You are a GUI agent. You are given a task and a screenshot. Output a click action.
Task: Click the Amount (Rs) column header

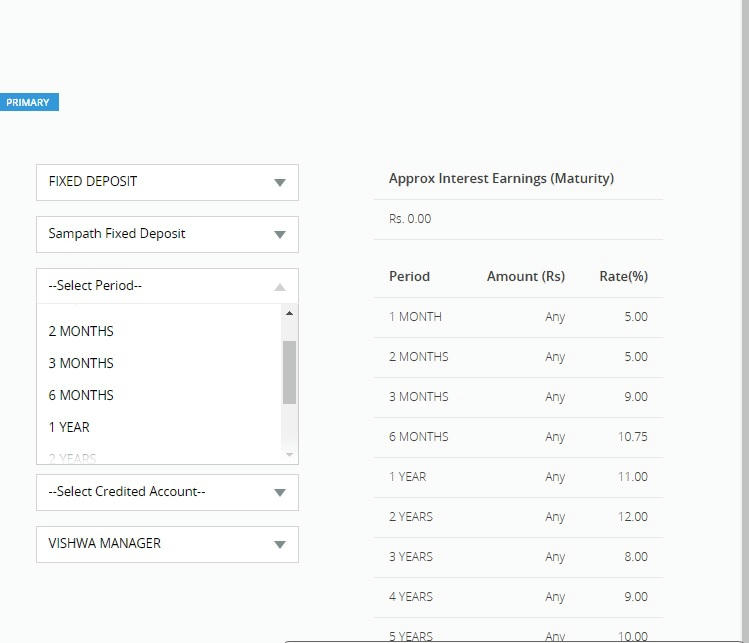526,276
